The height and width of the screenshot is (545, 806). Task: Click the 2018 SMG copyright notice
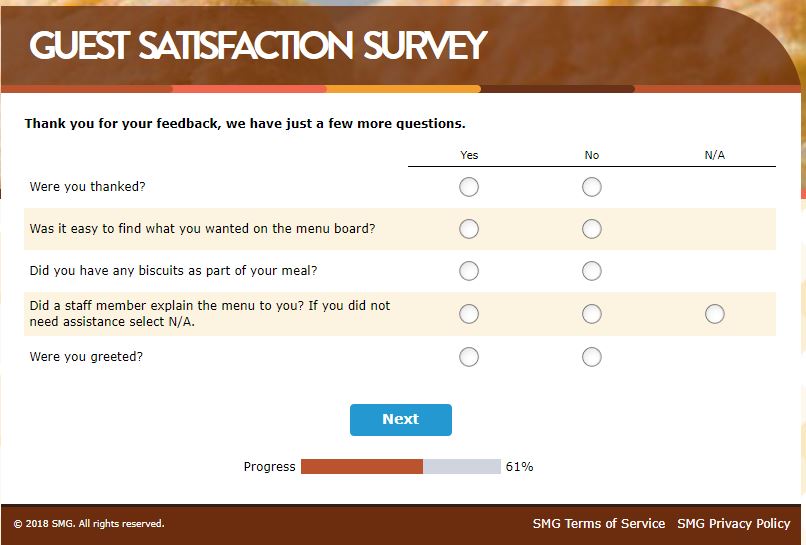tap(89, 524)
